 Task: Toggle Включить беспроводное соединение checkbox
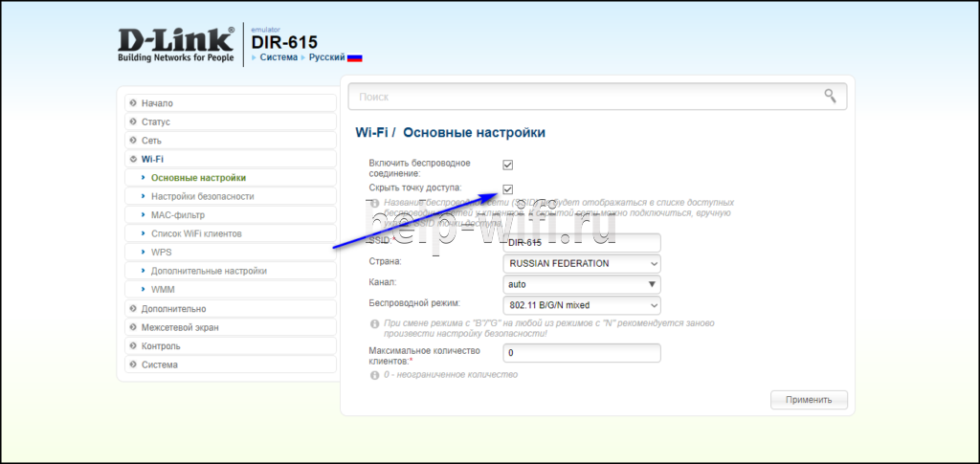point(508,165)
